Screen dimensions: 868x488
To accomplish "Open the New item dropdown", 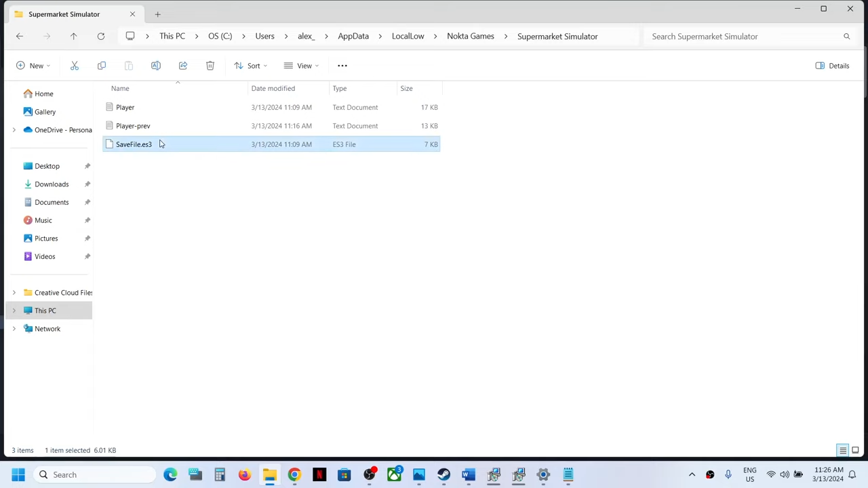I will (33, 66).
